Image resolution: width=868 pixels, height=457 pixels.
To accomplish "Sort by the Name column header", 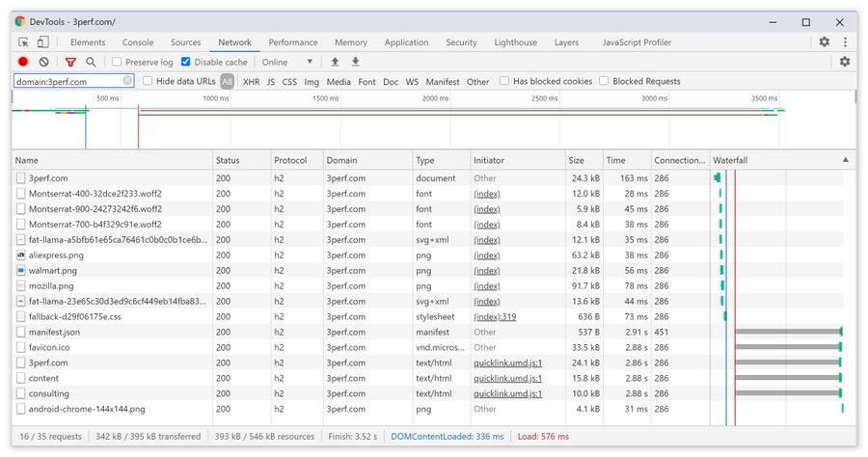I will click(112, 160).
